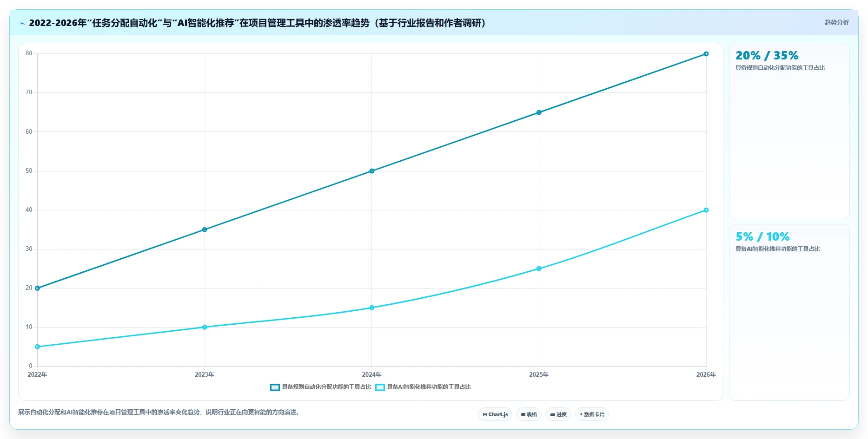Screen dimensions: 868x439
Task: Click the trend icon beside the chart title
Action: tap(22, 23)
